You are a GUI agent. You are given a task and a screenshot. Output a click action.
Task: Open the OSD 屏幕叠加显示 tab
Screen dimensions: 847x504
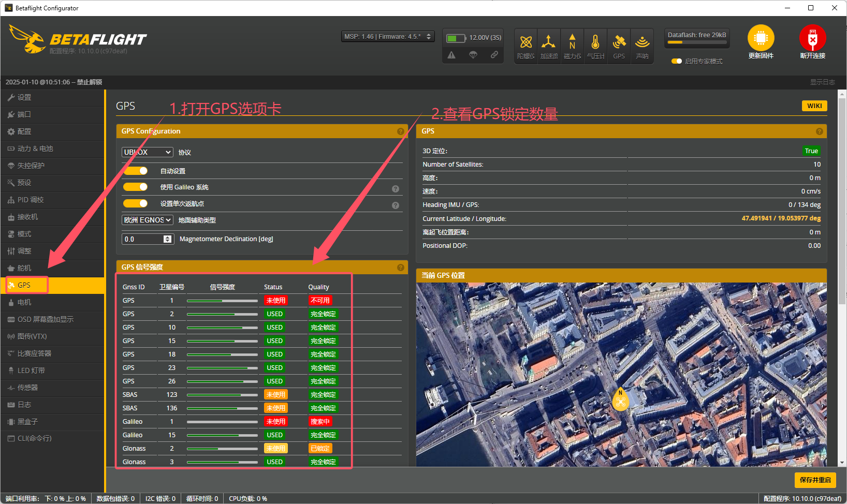(52, 319)
